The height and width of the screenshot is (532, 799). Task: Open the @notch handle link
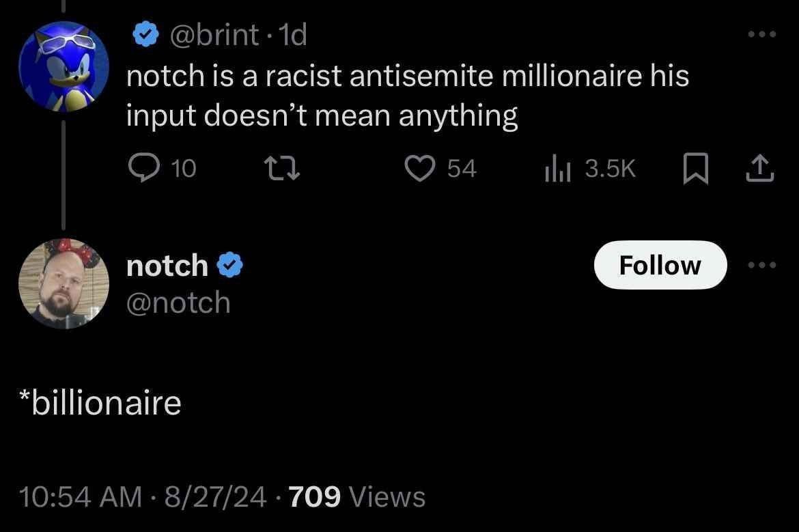(178, 303)
